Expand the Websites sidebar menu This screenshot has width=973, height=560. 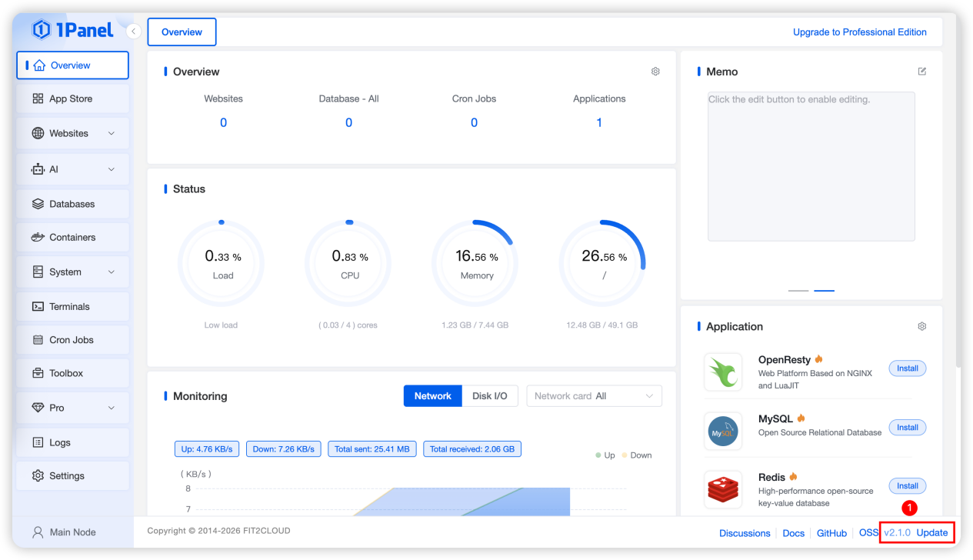click(72, 133)
